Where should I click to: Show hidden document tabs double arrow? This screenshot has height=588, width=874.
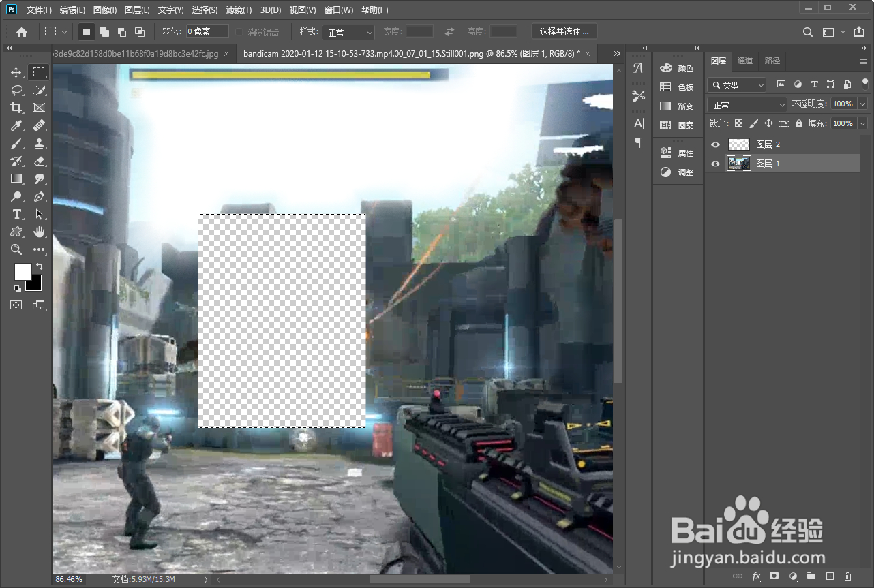(x=617, y=53)
